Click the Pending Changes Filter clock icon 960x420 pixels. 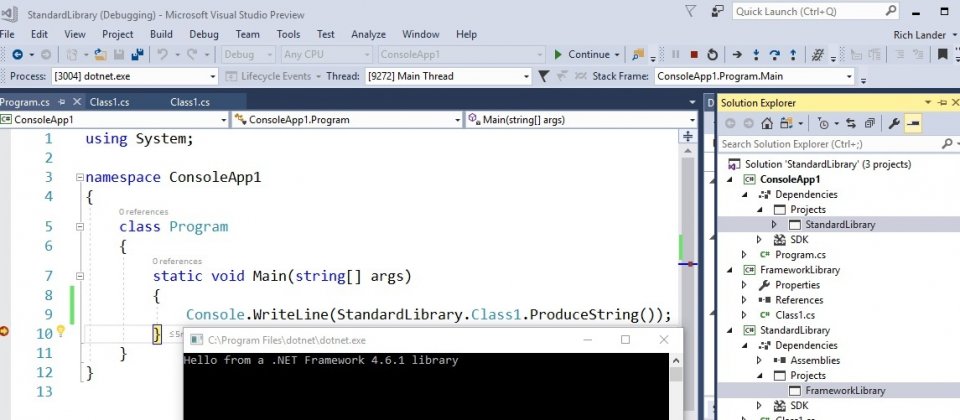pos(823,124)
